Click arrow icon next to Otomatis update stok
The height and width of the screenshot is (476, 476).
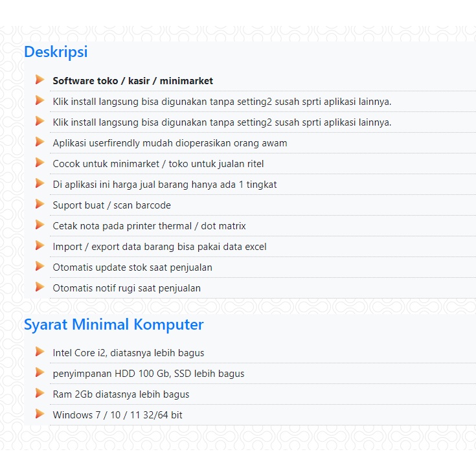tap(40, 266)
